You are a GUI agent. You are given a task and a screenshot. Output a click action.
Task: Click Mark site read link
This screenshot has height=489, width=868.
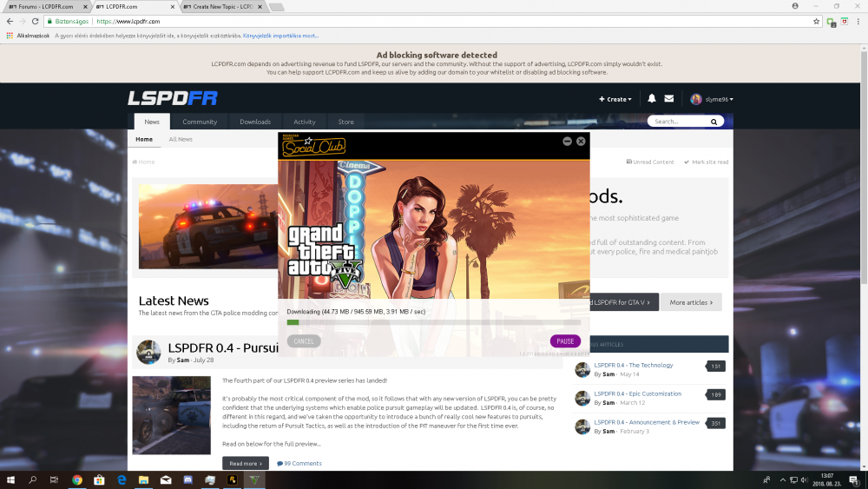[706, 162]
